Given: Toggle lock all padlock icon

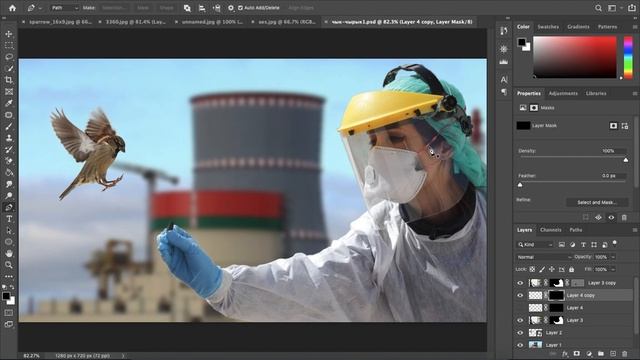Looking at the screenshot, I should point(571,269).
